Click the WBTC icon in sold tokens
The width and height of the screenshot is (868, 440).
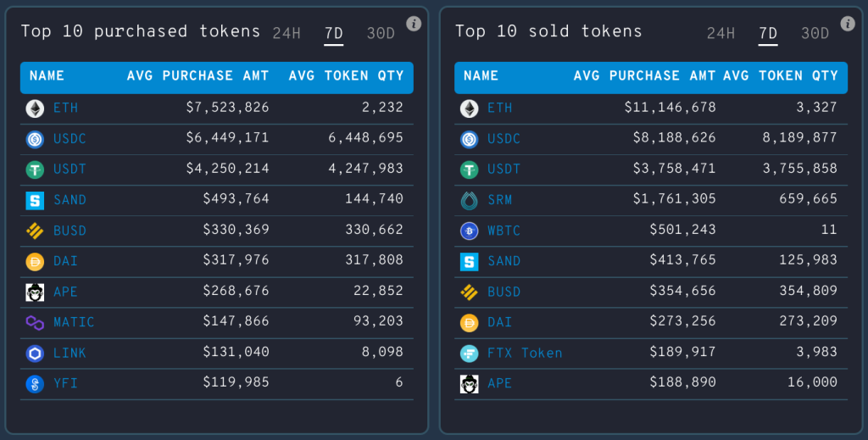469,231
